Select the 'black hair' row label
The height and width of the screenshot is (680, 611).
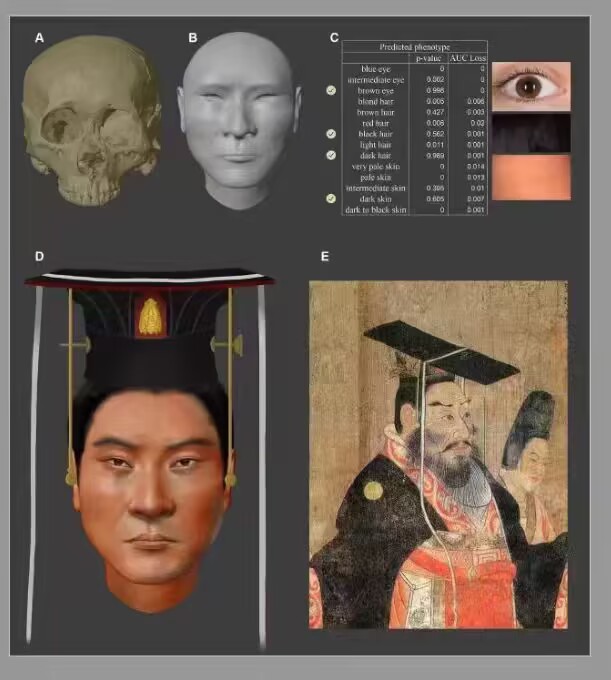point(376,134)
